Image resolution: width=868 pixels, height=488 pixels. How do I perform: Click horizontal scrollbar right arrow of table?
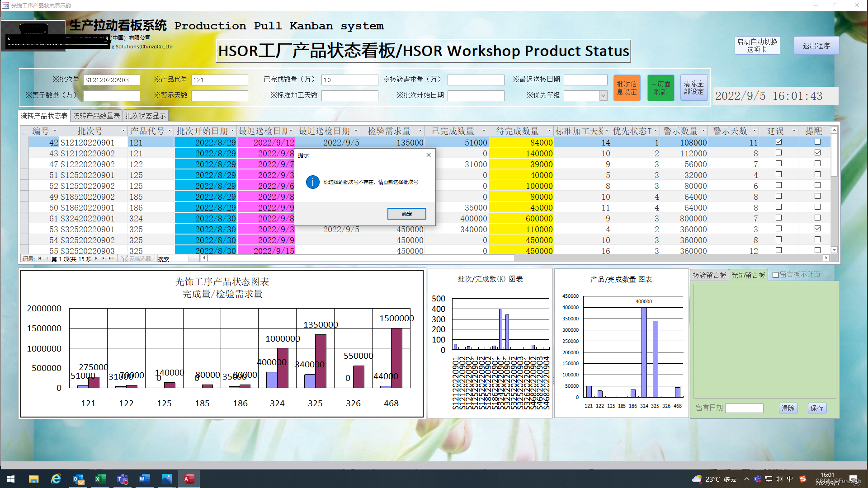[826, 258]
